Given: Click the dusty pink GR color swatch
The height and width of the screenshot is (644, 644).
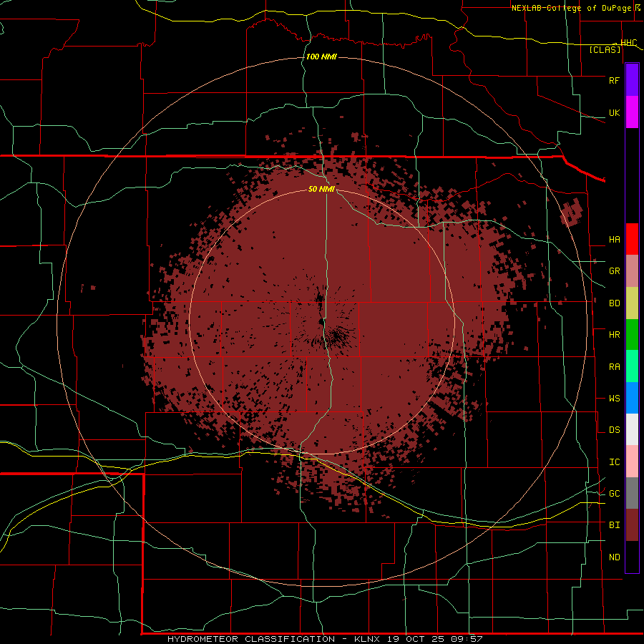Looking at the screenshot, I should click(632, 271).
